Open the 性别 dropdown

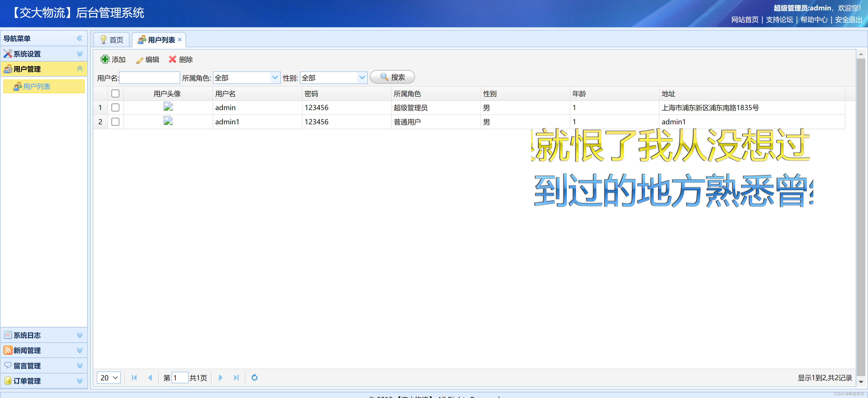(x=362, y=78)
